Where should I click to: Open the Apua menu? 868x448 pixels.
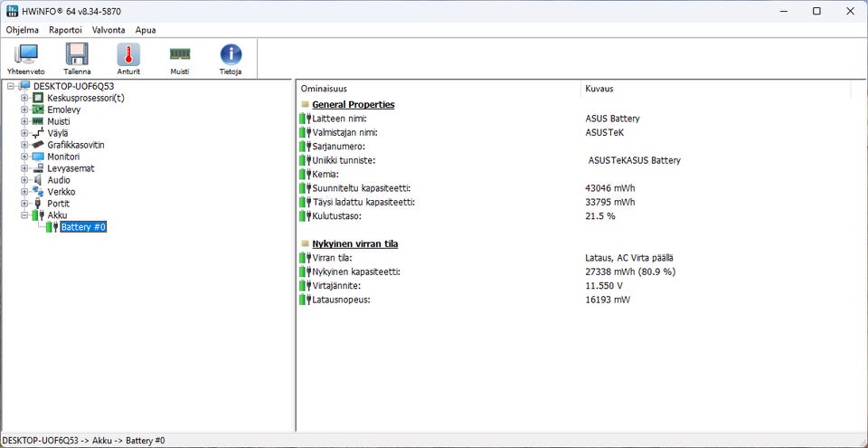(x=146, y=30)
